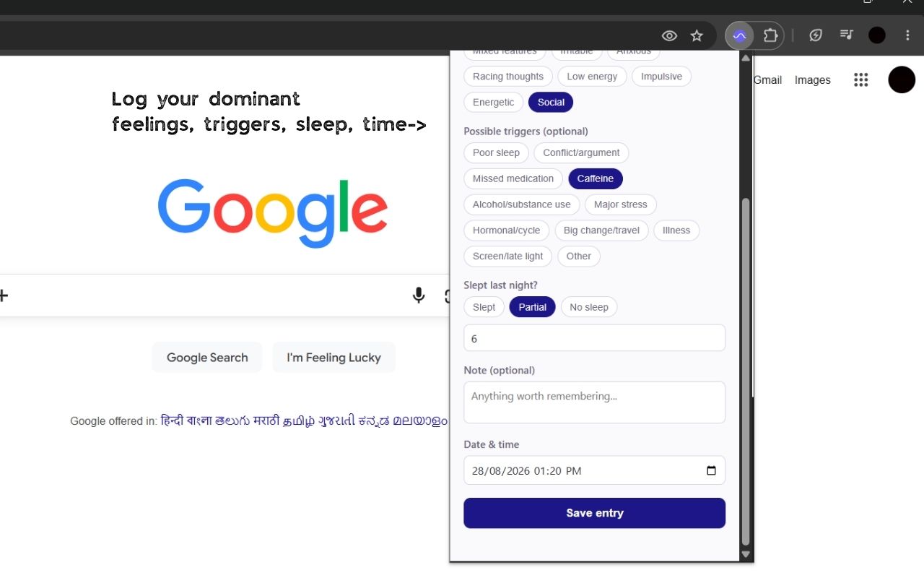Open the Google apps grid
The image size is (924, 578).
point(860,80)
